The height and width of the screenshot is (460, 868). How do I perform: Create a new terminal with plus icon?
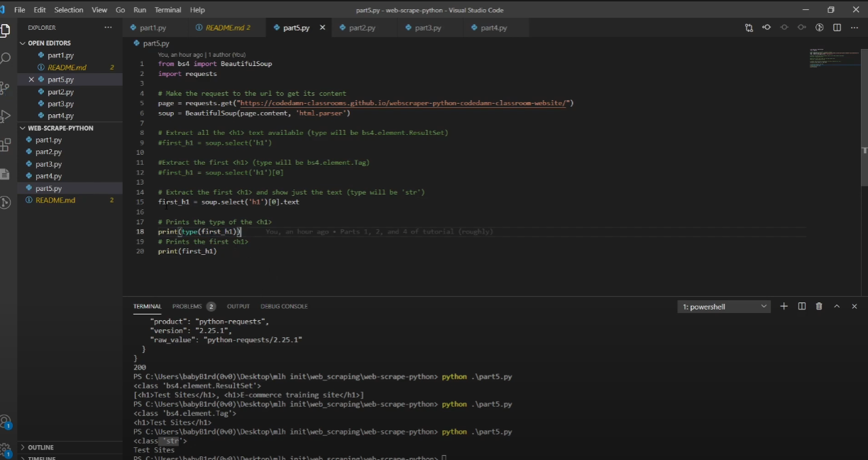pos(784,306)
